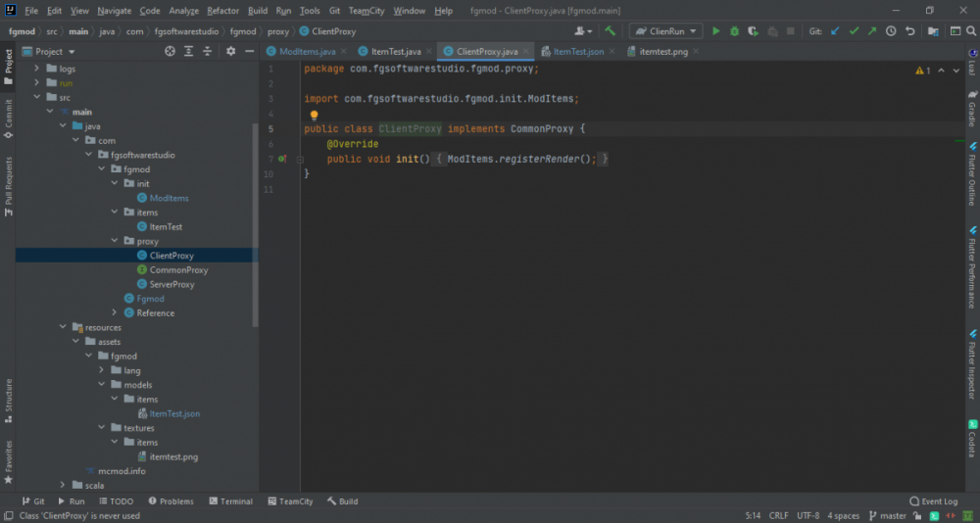The height and width of the screenshot is (523, 980).
Task: Hide the Project panel with minus icon
Action: (x=249, y=51)
